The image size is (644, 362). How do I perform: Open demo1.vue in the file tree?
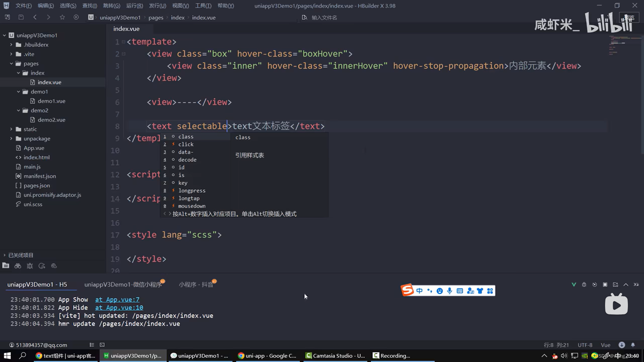tap(51, 101)
